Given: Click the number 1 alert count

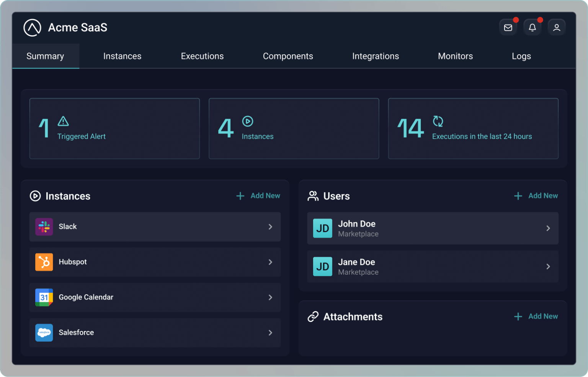Looking at the screenshot, I should click(44, 128).
